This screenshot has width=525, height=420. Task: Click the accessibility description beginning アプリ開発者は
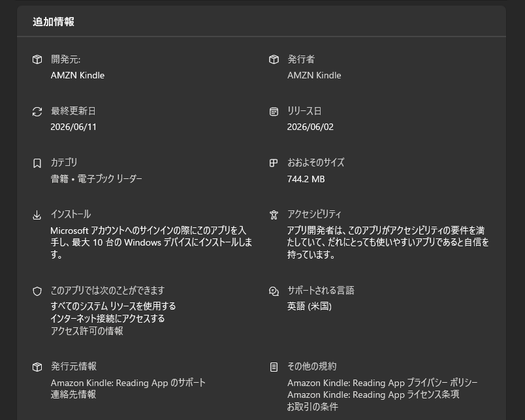click(388, 242)
